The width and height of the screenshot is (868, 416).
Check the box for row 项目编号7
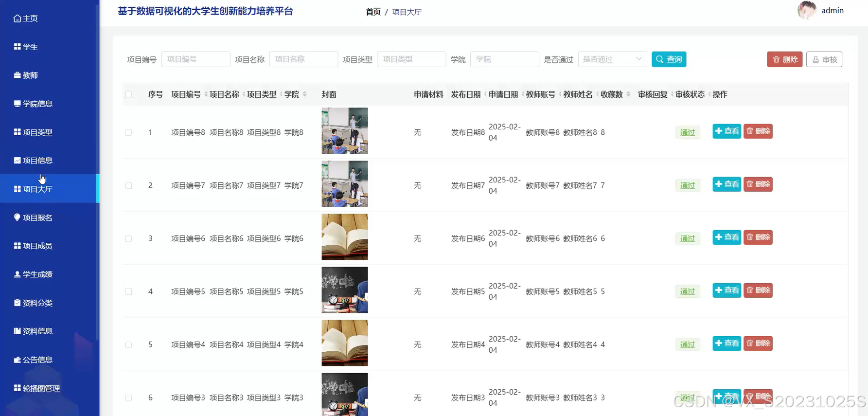click(128, 185)
